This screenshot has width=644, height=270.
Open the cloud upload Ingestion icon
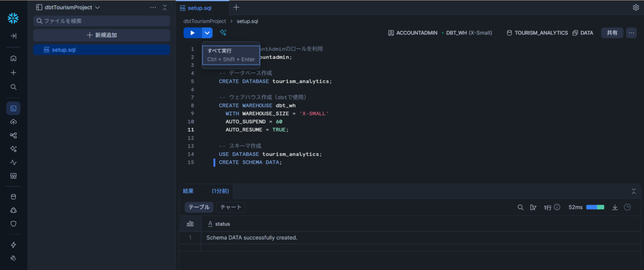(13, 122)
